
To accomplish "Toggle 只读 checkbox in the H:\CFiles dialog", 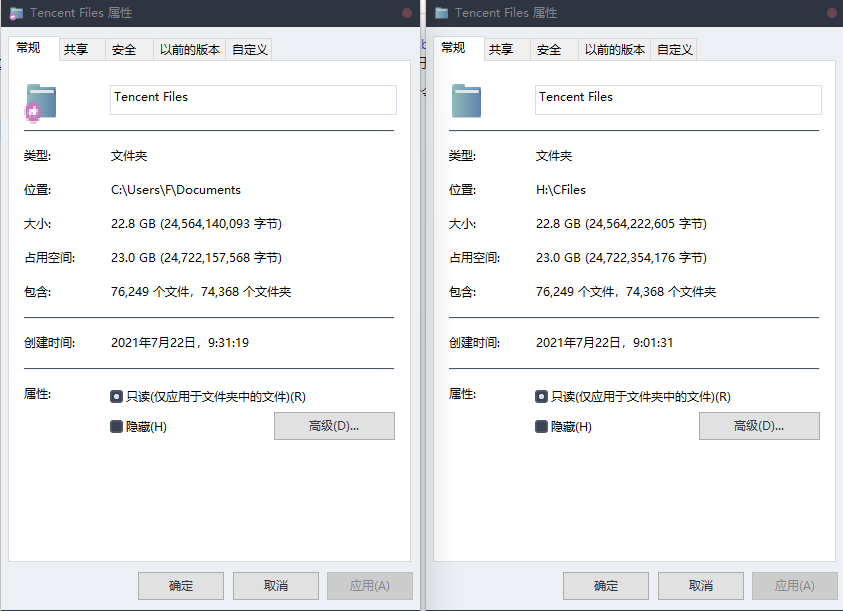I will click(541, 396).
